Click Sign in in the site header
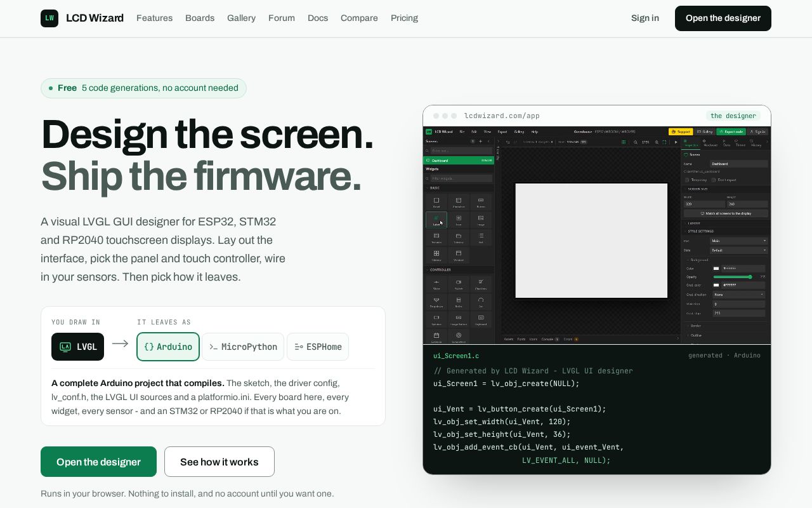Viewport: 812px width, 508px height. click(x=645, y=18)
